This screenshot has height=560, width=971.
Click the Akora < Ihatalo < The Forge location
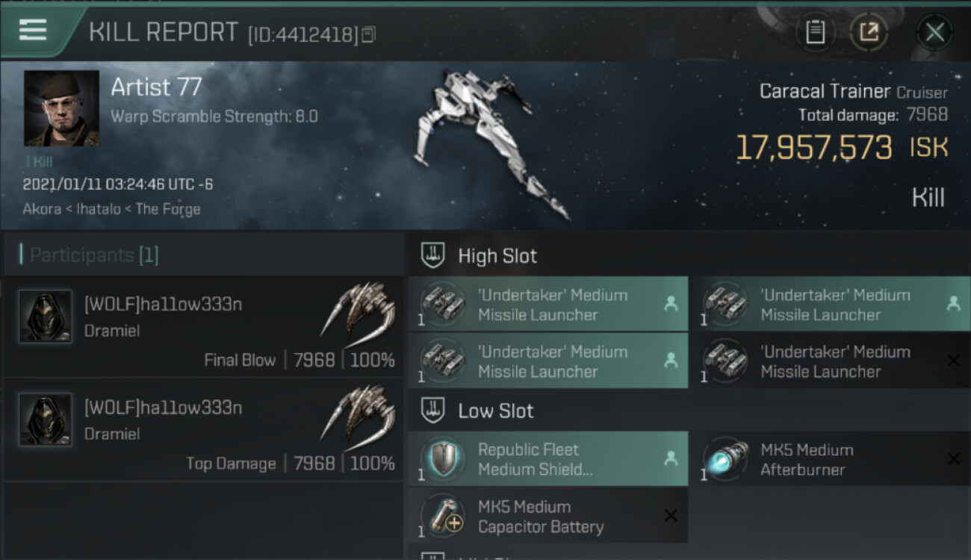tap(111, 209)
